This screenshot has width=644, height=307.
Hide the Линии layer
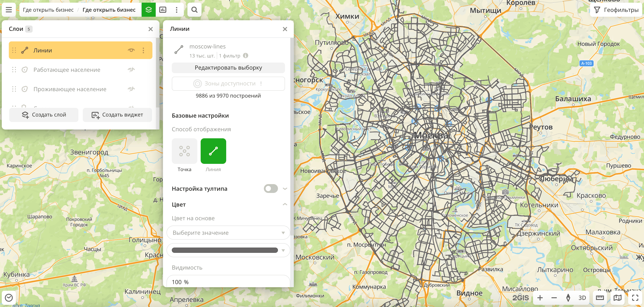(x=131, y=50)
